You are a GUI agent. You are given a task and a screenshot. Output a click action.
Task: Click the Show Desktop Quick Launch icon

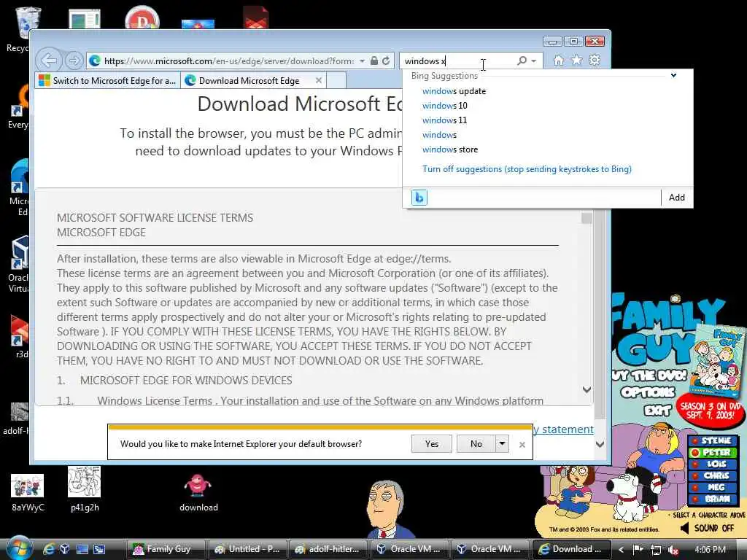click(82, 549)
